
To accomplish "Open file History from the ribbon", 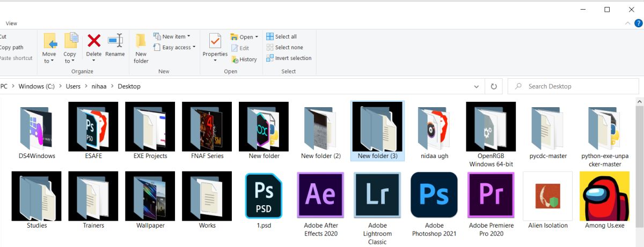I will coord(244,59).
